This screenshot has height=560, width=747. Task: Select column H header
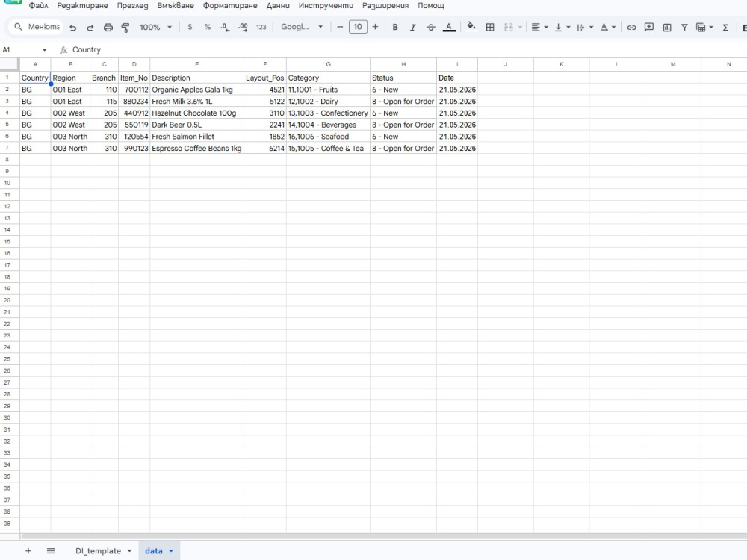[403, 64]
